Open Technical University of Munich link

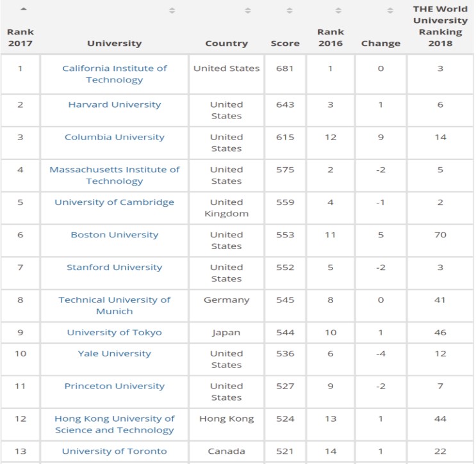click(115, 305)
